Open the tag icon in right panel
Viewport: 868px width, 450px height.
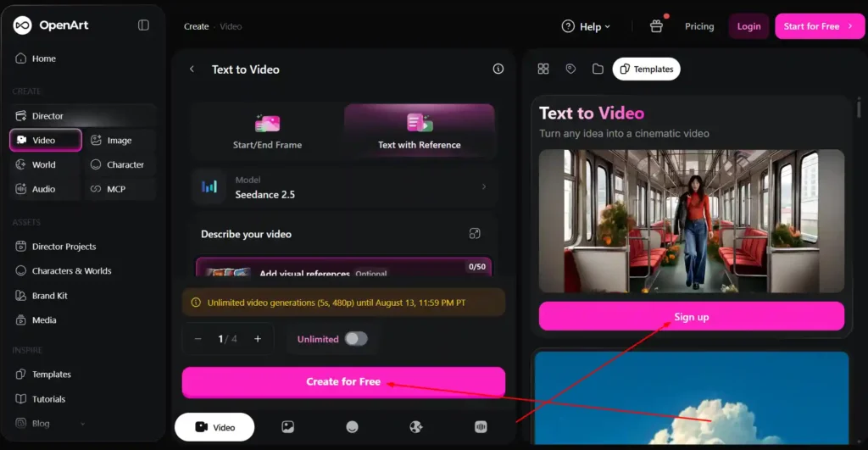pyautogui.click(x=570, y=69)
